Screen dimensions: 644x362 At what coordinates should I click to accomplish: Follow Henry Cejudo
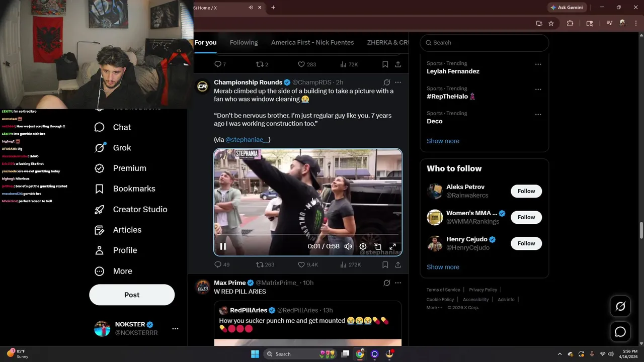526,243
